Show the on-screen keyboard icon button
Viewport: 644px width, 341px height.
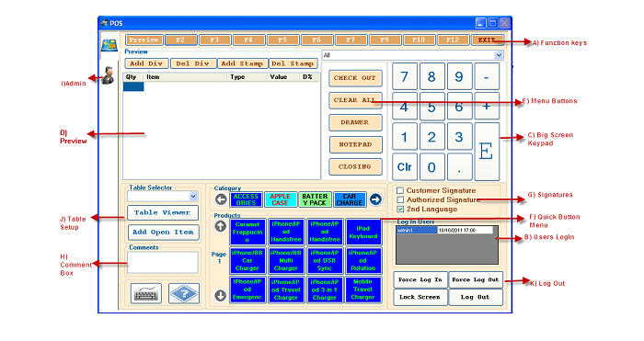[x=145, y=293]
